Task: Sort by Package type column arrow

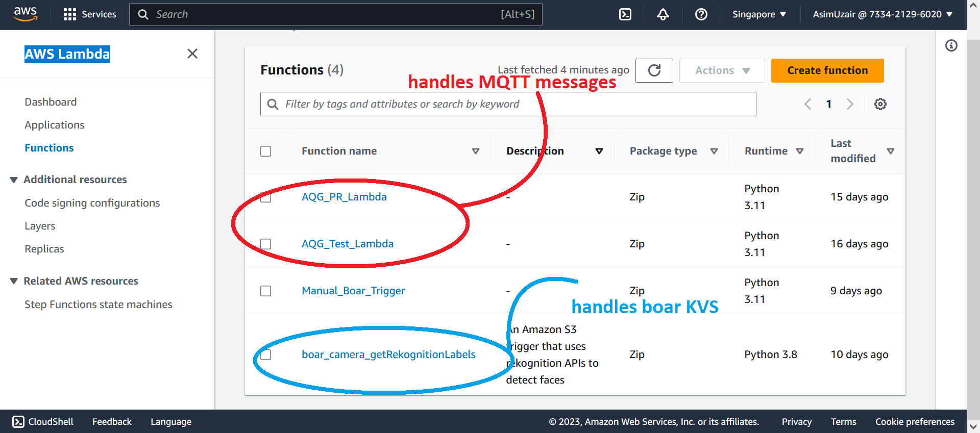Action: coord(714,151)
